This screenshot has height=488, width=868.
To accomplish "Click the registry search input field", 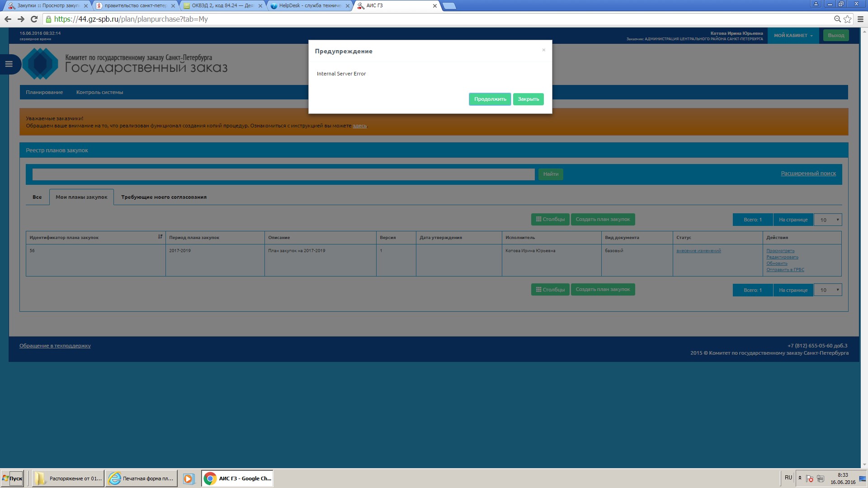I will (283, 174).
